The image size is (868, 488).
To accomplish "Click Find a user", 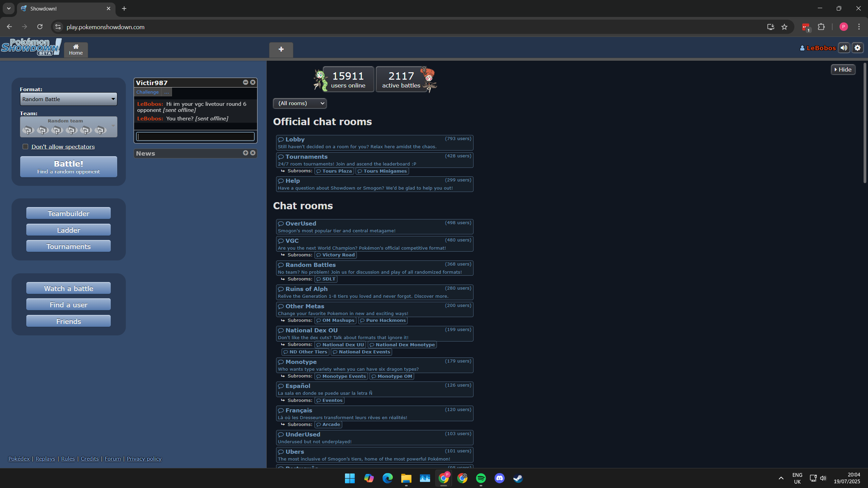I will coord(69,305).
